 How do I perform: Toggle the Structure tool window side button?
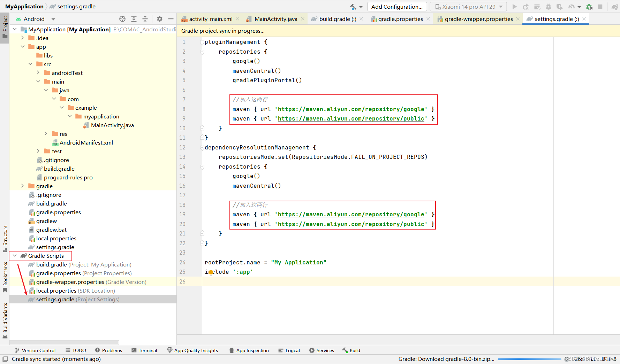coord(5,239)
